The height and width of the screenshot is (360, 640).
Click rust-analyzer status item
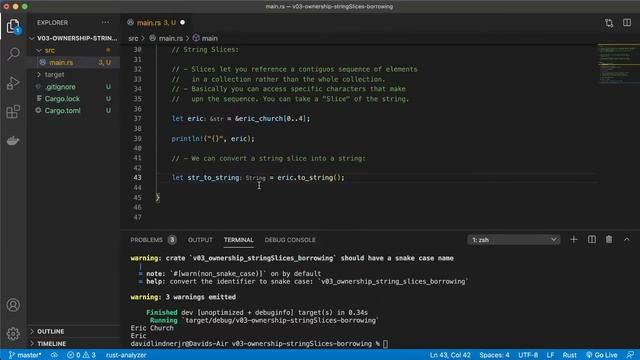126,355
